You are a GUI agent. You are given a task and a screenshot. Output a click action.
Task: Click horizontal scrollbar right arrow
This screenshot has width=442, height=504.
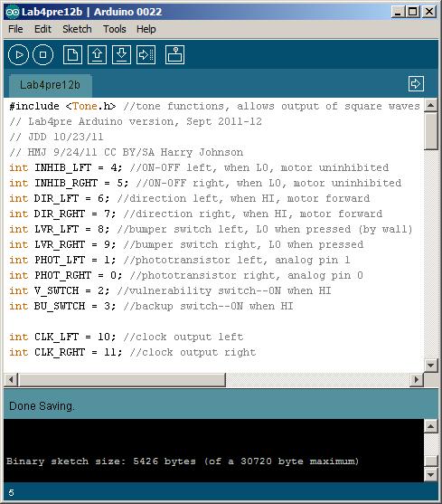pos(417,380)
